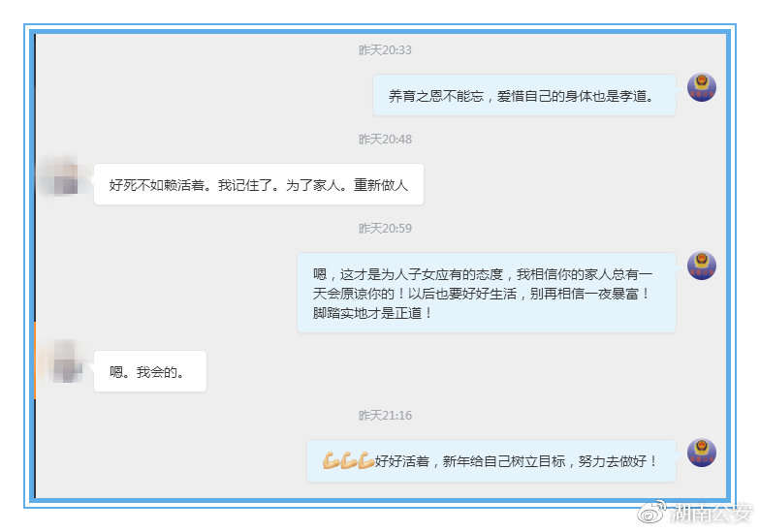Click the blurred user avatar next to 好死不如赖活着
The height and width of the screenshot is (532, 760).
pos(63,176)
